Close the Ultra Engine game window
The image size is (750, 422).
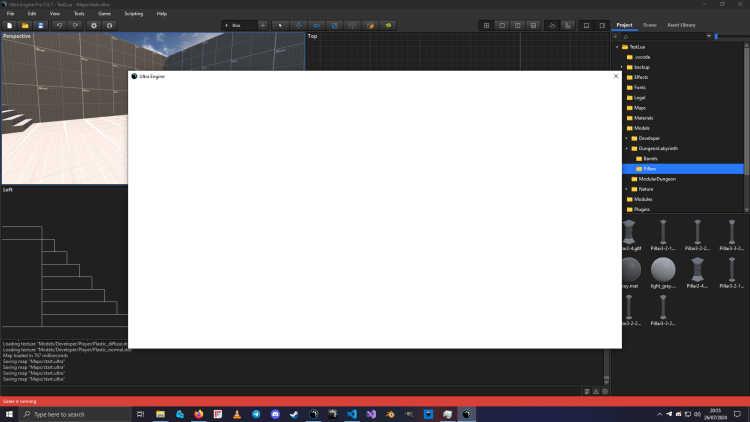[616, 76]
